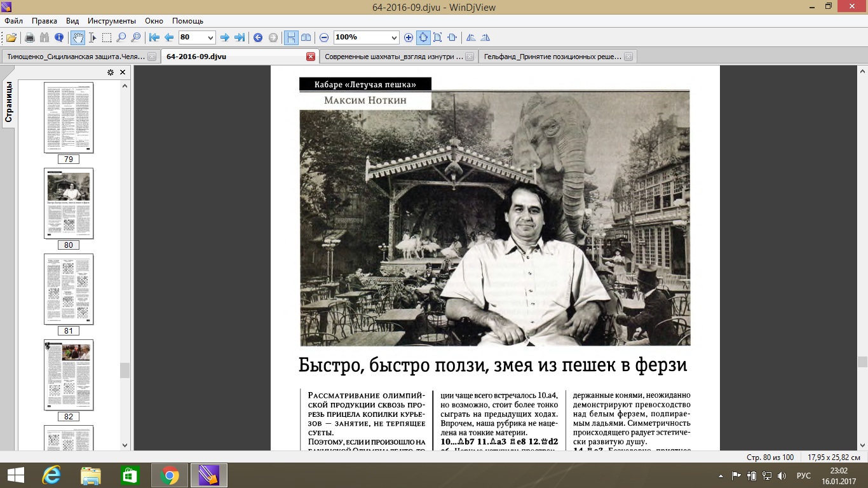Open the page number 80 dropdown

(x=211, y=37)
